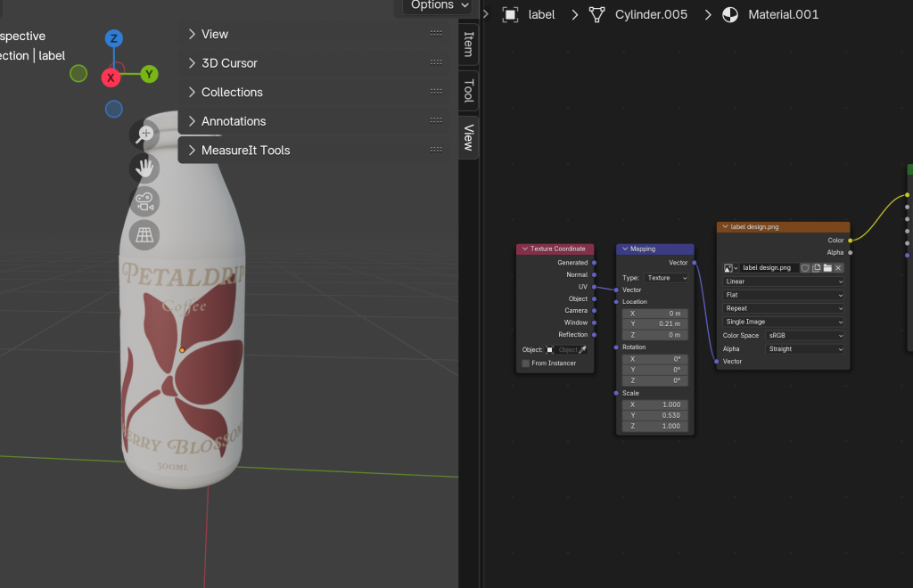Screen dimensions: 913x588
Task: Click the red X axis gizmo ball
Action: click(x=111, y=78)
